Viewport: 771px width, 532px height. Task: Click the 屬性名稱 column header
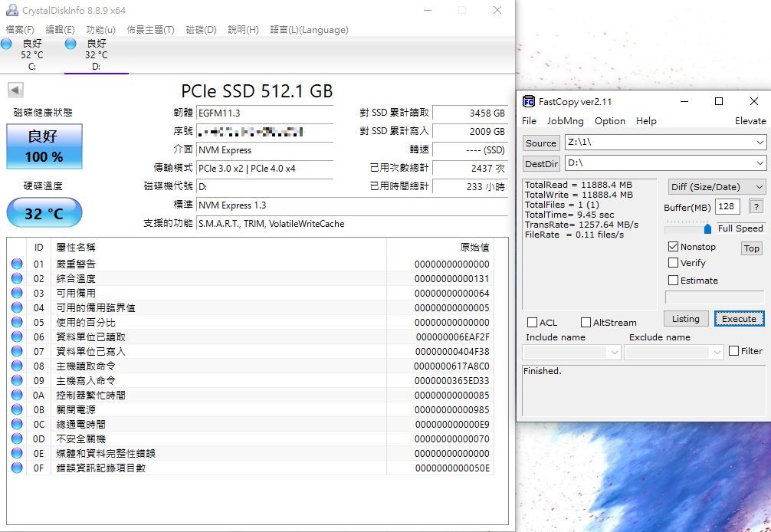click(x=218, y=248)
